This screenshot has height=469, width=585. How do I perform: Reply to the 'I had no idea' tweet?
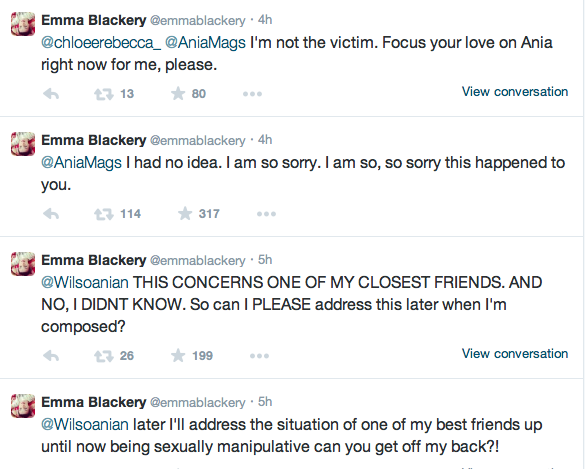51,214
